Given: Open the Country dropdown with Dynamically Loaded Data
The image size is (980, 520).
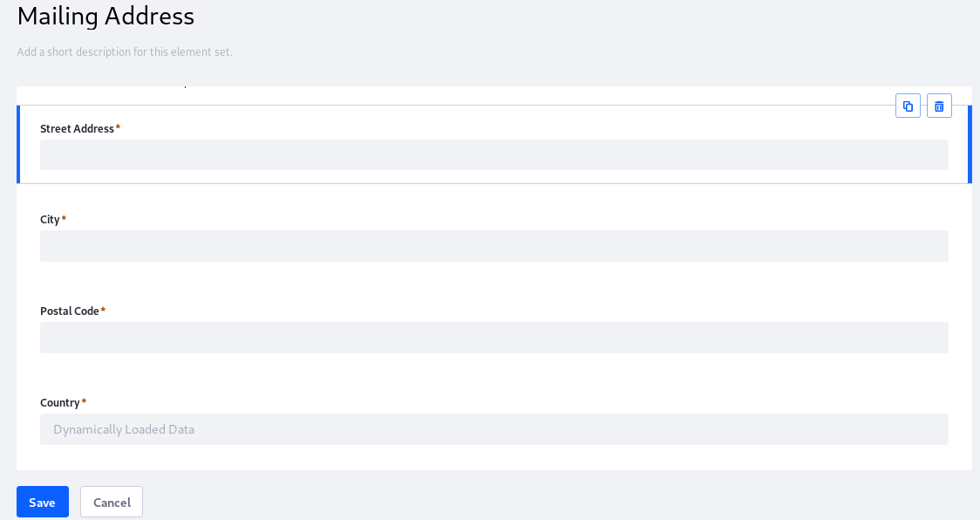Looking at the screenshot, I should pyautogui.click(x=493, y=429).
